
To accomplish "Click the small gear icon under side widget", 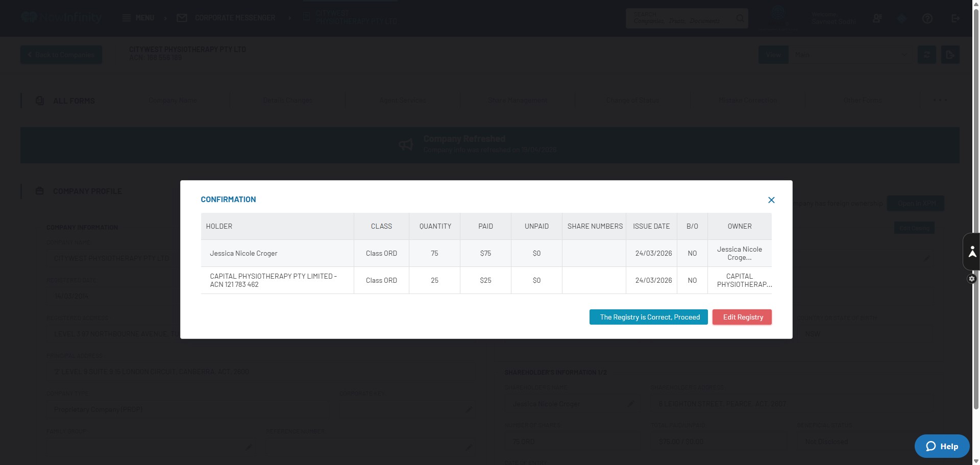I will [x=972, y=279].
